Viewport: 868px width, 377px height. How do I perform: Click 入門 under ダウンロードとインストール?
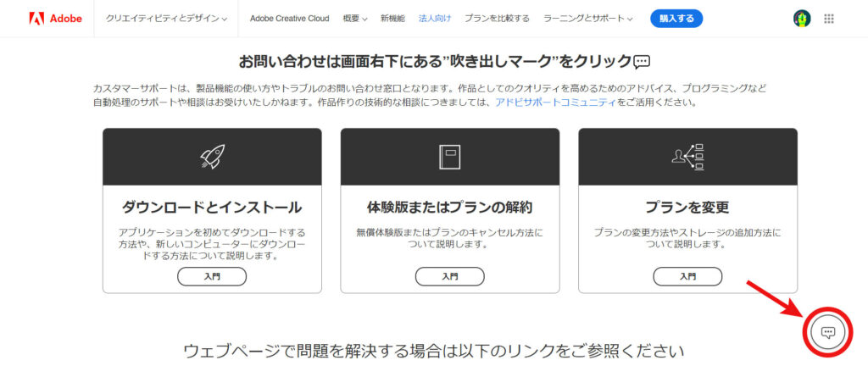tap(212, 276)
